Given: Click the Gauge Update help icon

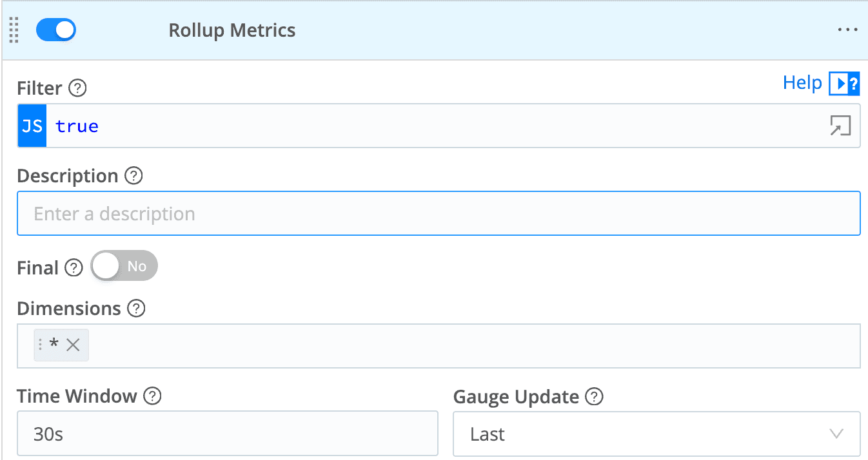Looking at the screenshot, I should tap(594, 397).
